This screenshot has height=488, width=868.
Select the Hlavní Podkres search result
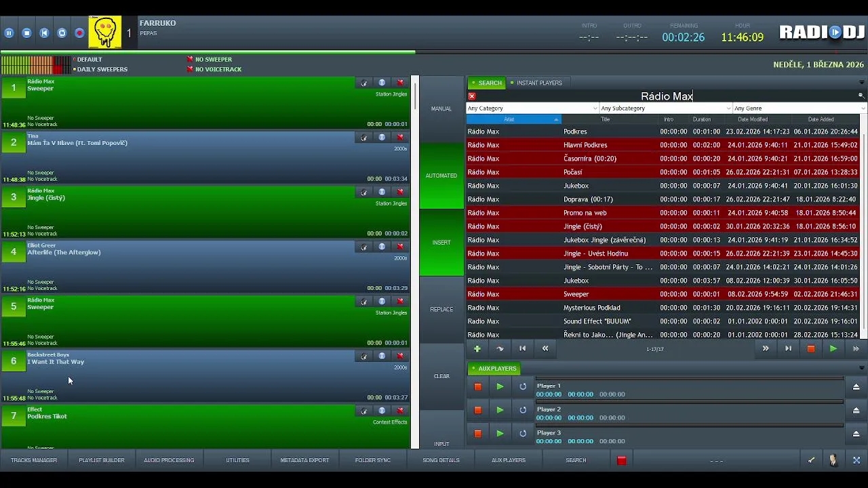663,145
